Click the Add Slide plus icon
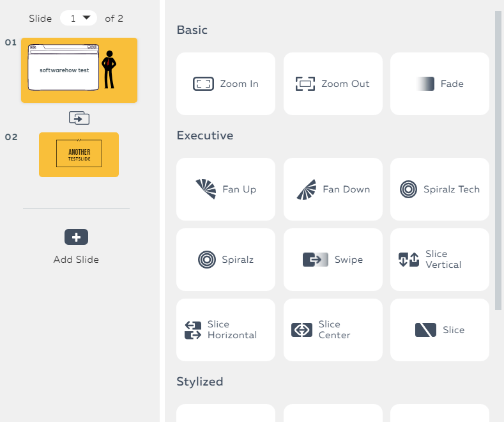 point(76,237)
